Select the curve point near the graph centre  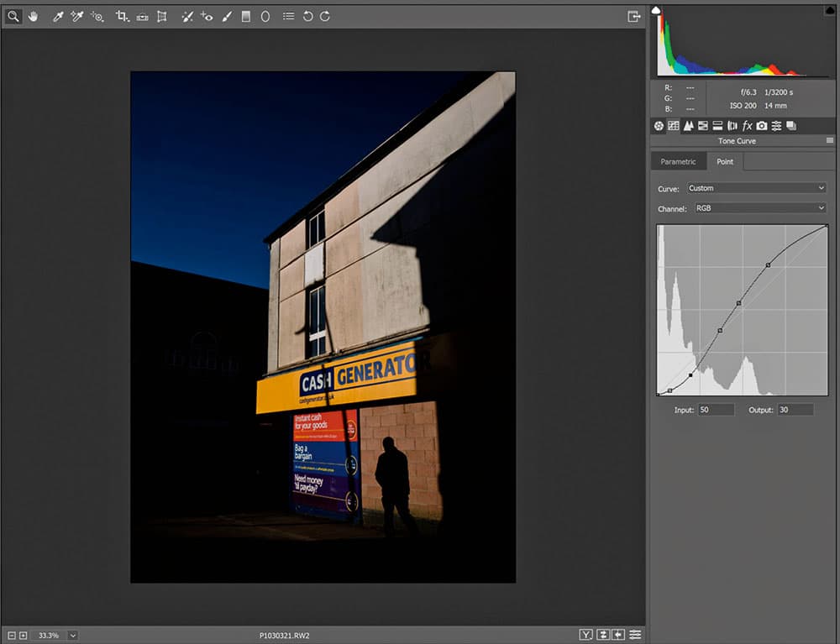[x=738, y=303]
